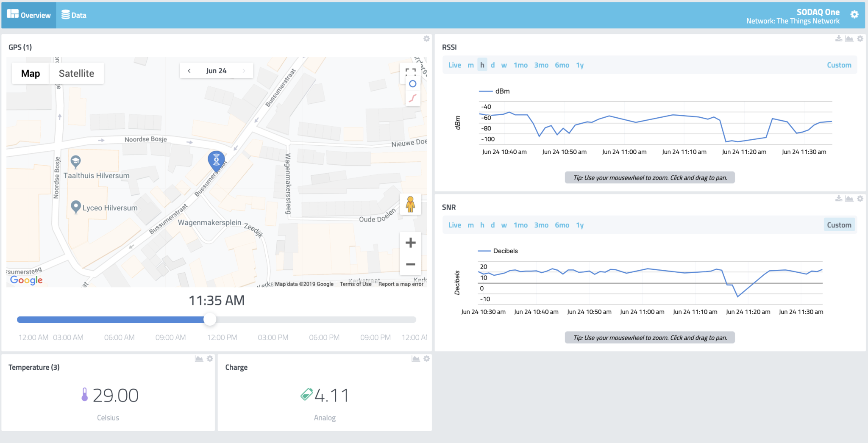This screenshot has height=443, width=868.
Task: Click Taalthuis Hilversum map pin
Action: coord(75,161)
